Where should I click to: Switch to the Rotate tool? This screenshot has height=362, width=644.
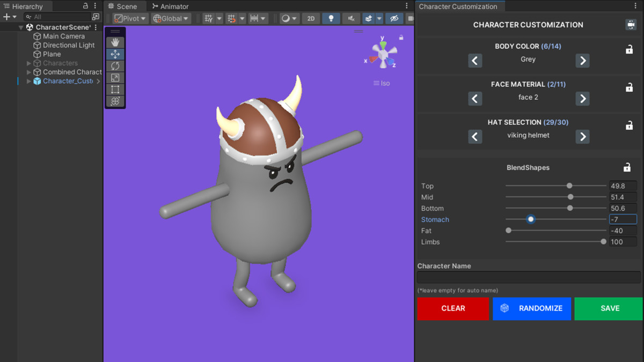pos(115,65)
